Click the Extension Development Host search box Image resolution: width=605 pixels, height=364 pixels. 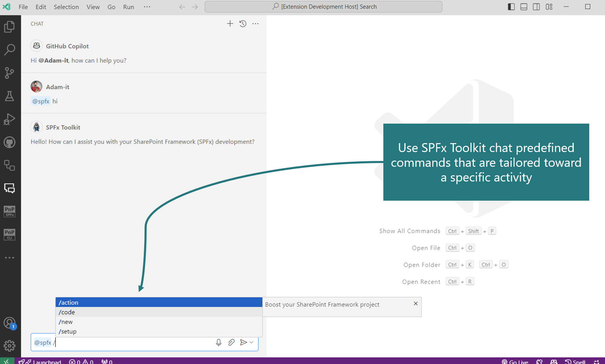[323, 7]
